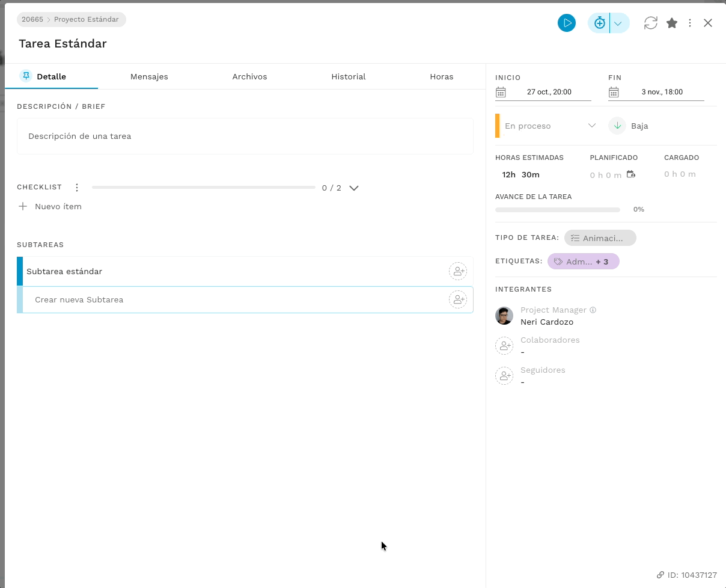Click the task progress bar
Screen dimensions: 726x588
558,210
